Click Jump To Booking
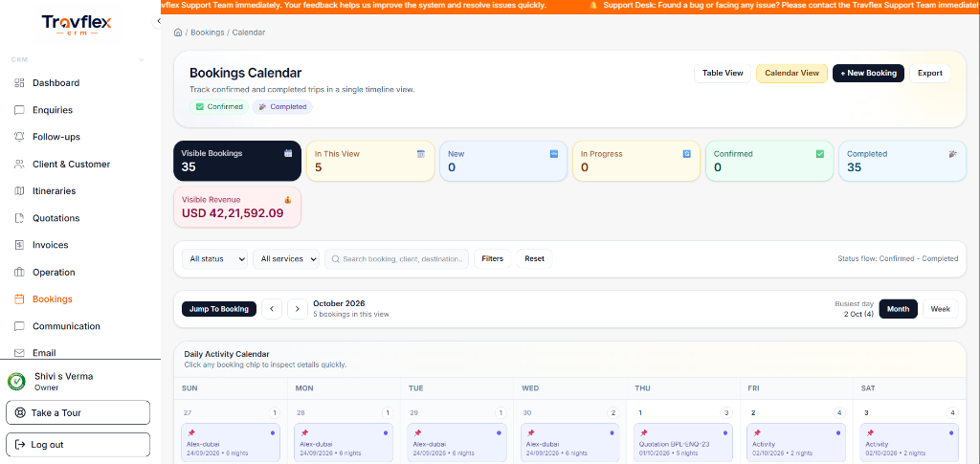This screenshot has width=980, height=464. (219, 309)
